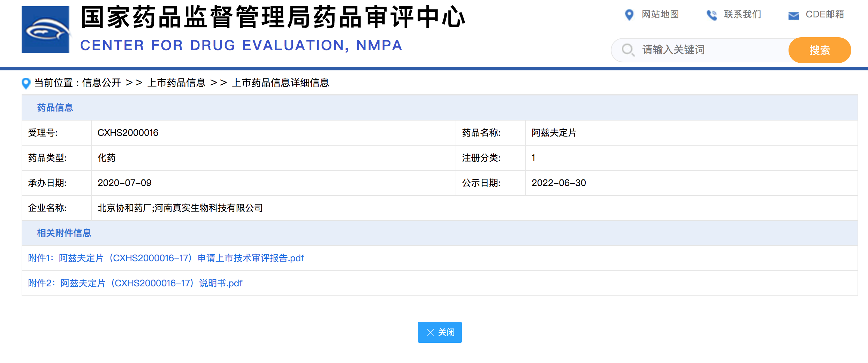Click the search magnifier icon
Screen dimensions: 868x363
tap(628, 50)
